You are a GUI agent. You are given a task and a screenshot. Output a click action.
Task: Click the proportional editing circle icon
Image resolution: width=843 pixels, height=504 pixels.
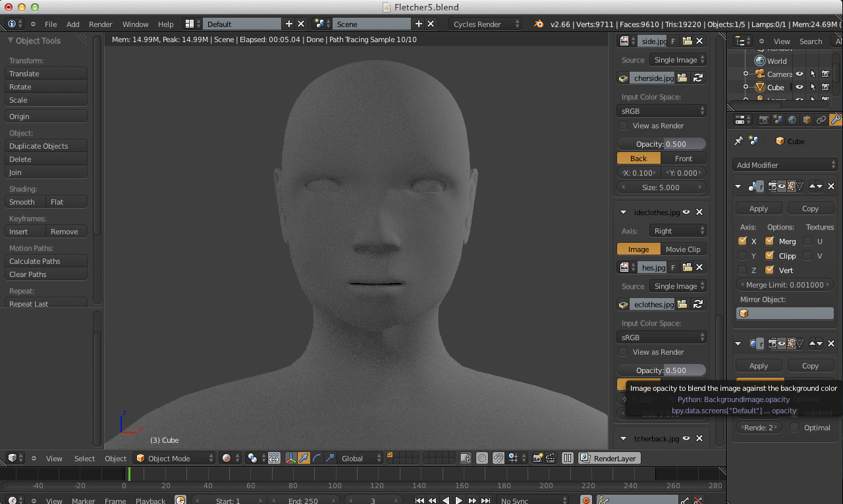tap(482, 458)
